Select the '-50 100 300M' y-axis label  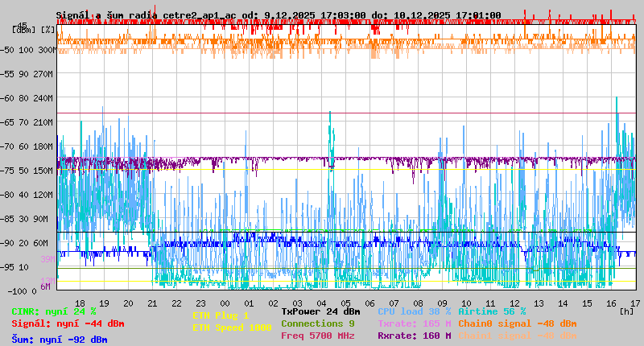tap(28, 50)
